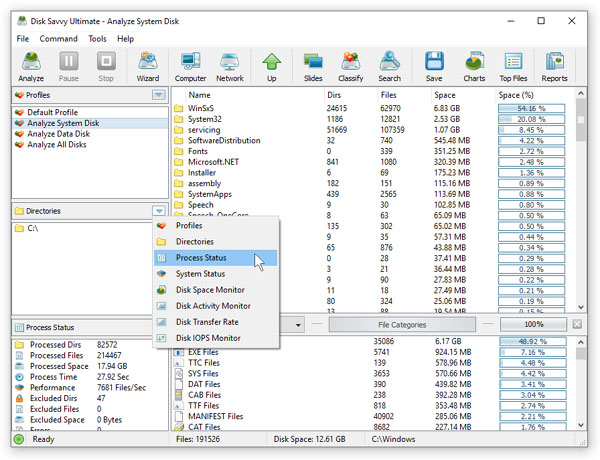Open the Reports tool
The image size is (600, 460).
click(x=554, y=67)
